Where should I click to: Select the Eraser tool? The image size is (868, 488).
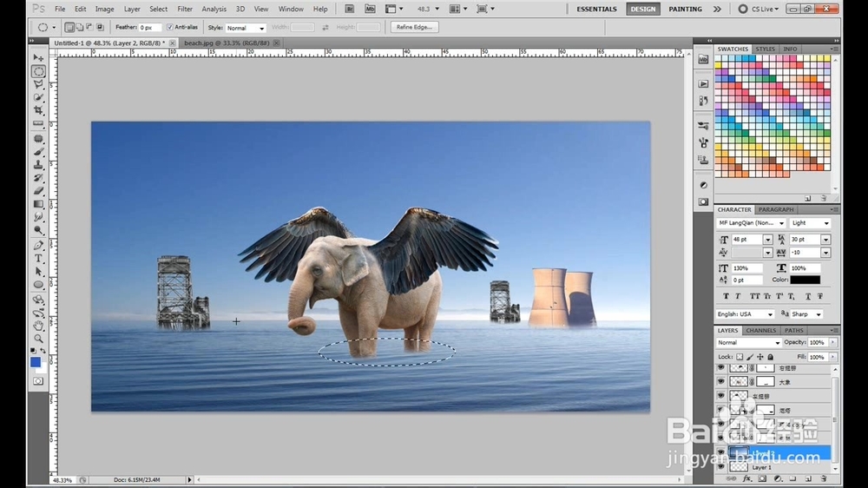coord(38,191)
